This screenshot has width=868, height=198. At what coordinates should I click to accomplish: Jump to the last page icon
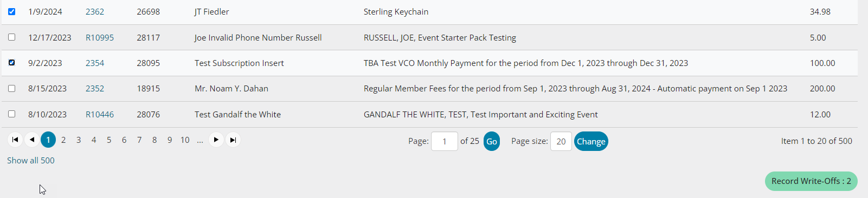point(233,140)
